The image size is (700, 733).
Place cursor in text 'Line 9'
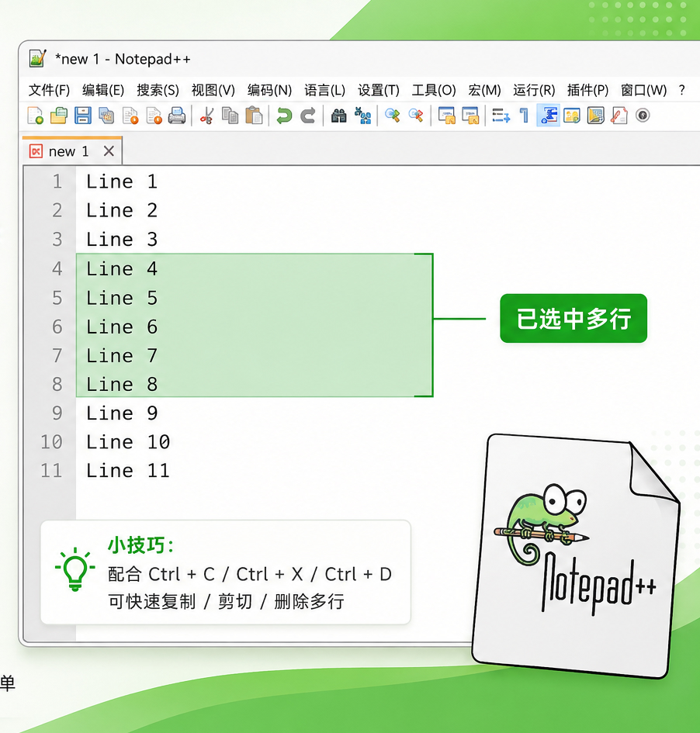[x=122, y=413]
